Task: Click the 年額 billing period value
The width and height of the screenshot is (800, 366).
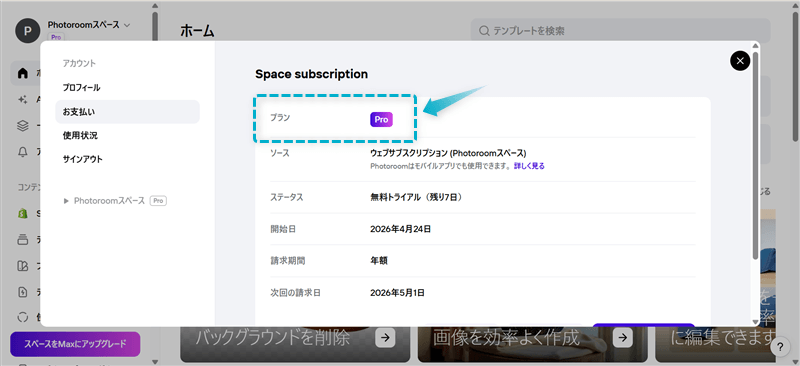Action: 379,260
